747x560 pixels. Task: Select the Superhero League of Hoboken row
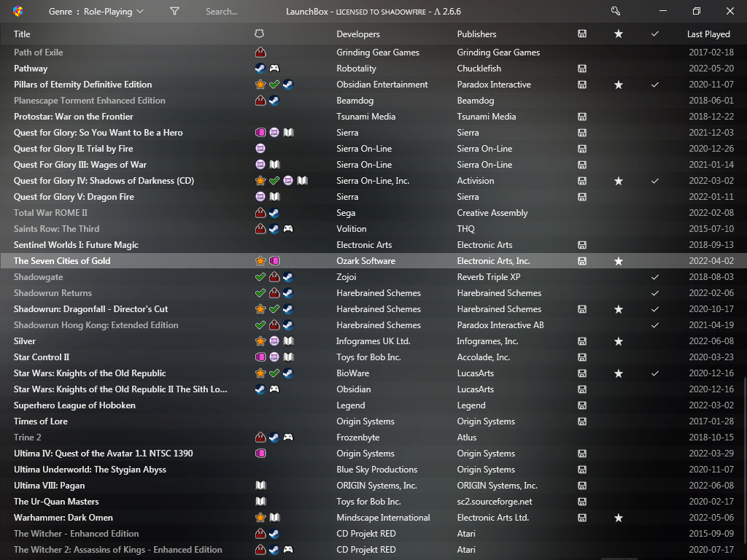pyautogui.click(x=373, y=405)
